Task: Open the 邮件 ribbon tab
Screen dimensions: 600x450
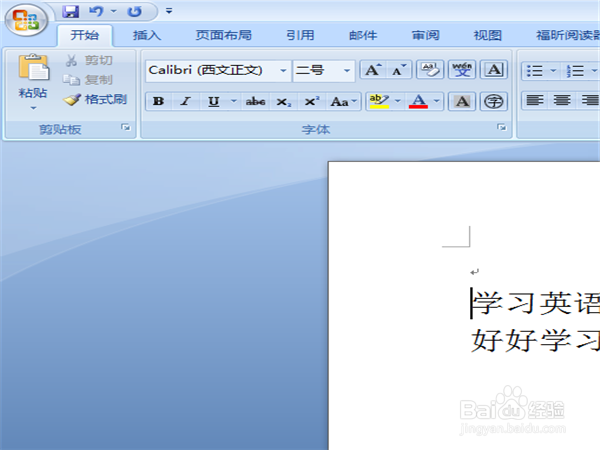Action: tap(363, 35)
